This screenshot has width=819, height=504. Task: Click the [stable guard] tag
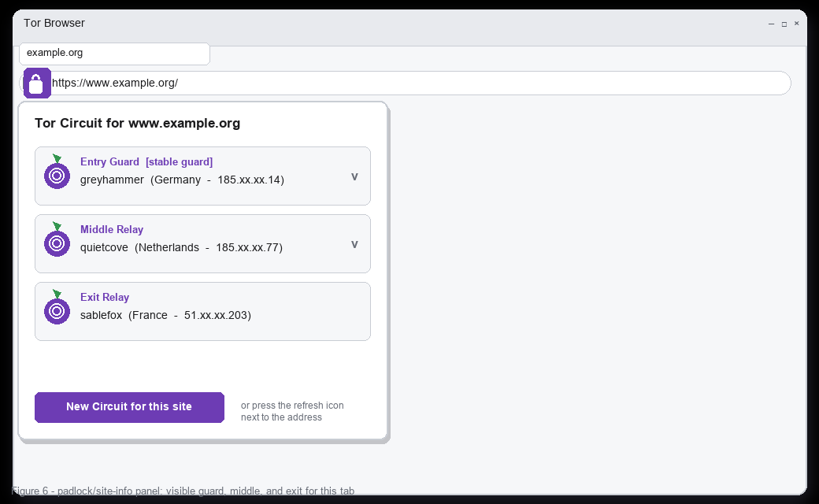pyautogui.click(x=180, y=162)
